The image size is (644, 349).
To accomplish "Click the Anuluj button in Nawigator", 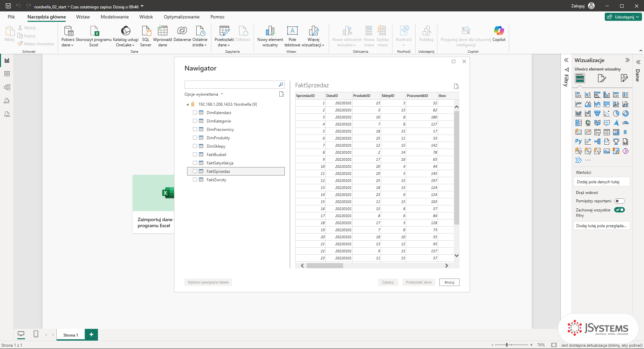I will (x=449, y=282).
